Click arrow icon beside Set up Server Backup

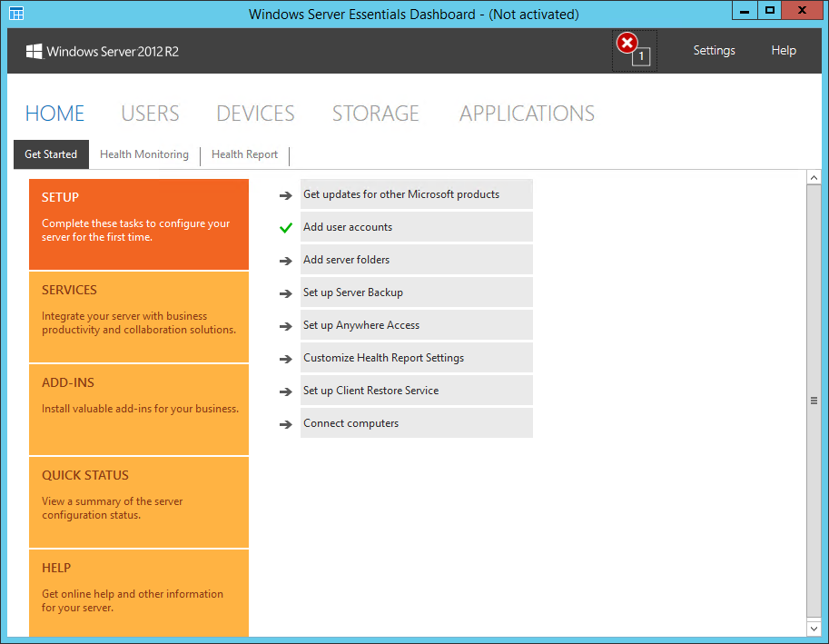285,293
